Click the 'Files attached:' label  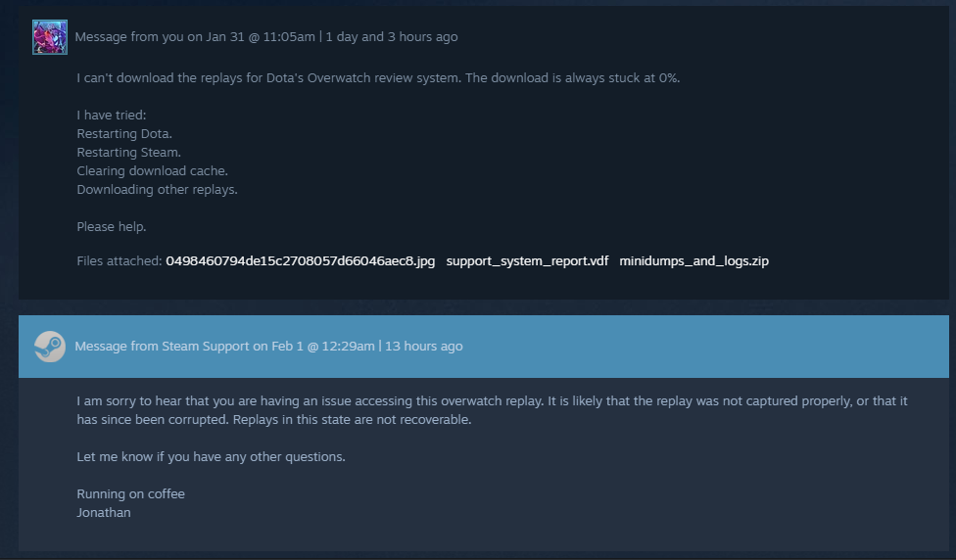(x=119, y=260)
